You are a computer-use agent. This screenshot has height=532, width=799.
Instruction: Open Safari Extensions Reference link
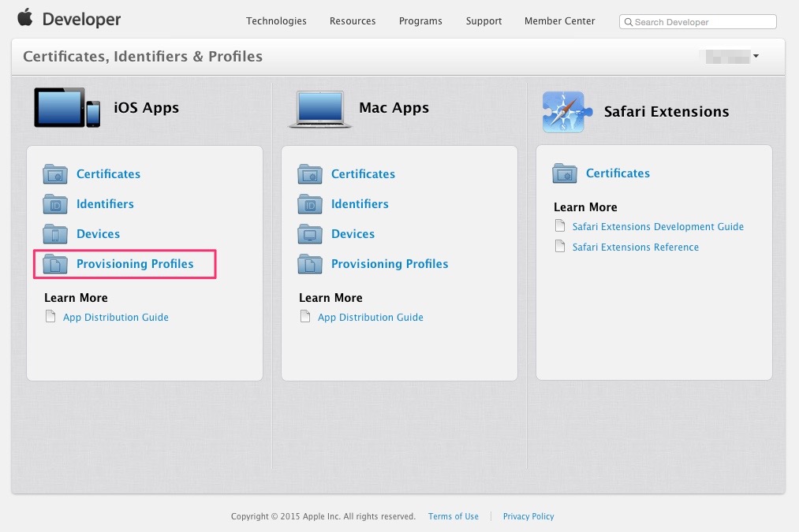point(636,247)
